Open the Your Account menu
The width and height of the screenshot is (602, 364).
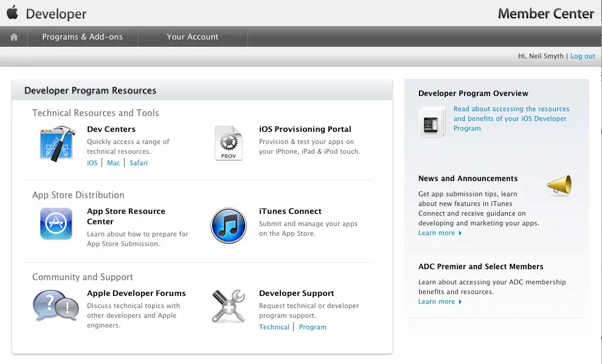[x=192, y=37]
